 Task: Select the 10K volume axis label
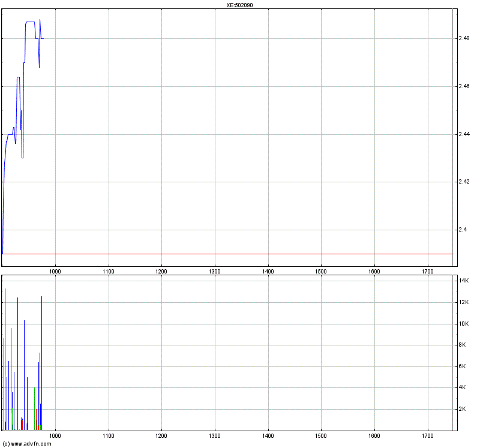pos(464,324)
